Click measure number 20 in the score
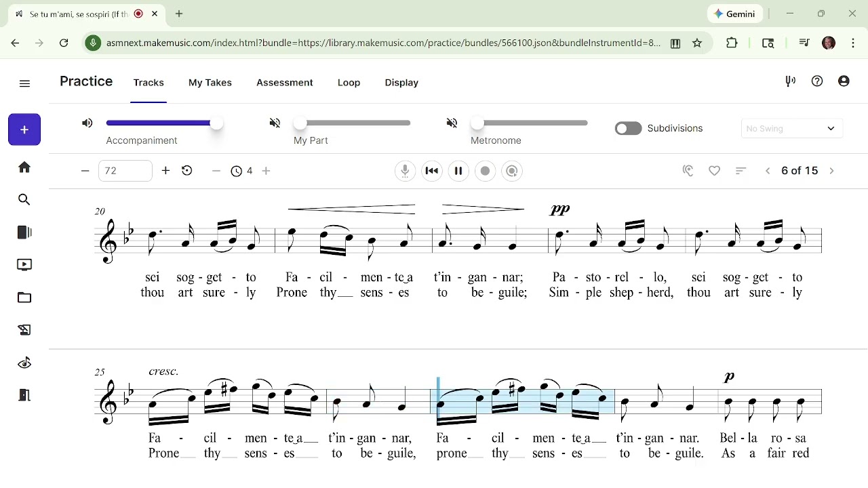868x488 pixels. [100, 211]
